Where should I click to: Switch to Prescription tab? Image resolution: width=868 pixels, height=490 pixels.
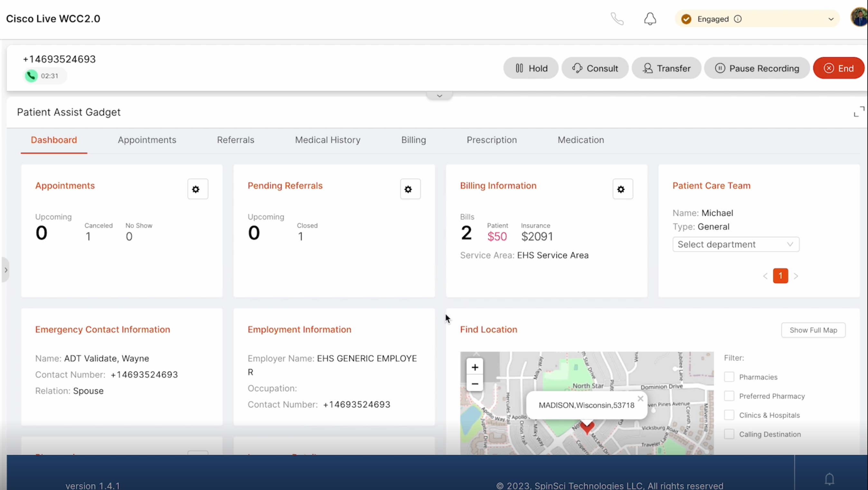point(492,140)
